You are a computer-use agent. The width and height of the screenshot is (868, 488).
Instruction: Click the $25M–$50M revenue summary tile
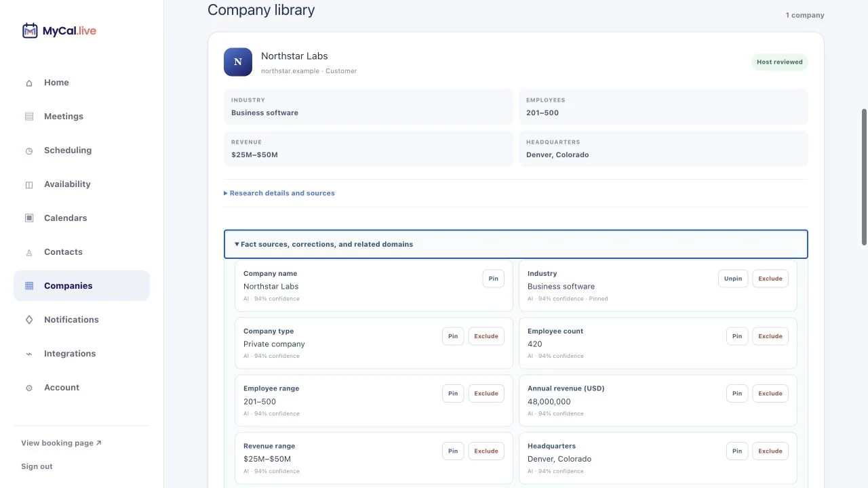(368, 148)
